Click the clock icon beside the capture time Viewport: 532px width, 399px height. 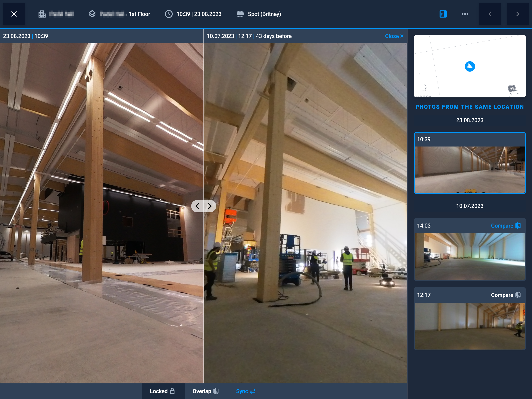(x=169, y=14)
